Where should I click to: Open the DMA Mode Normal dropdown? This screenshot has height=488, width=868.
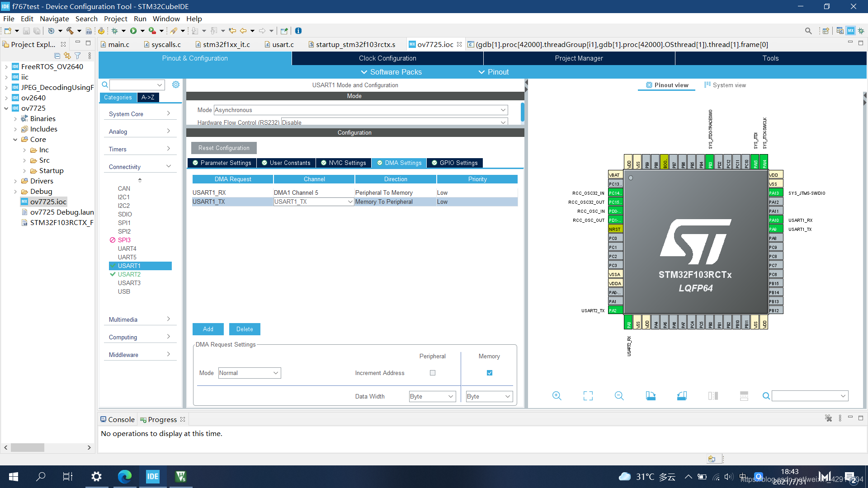[250, 373]
